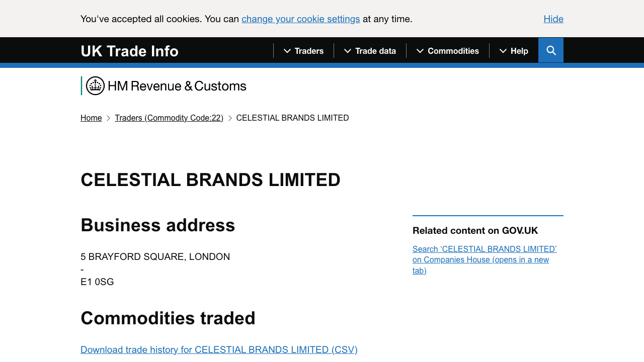Open UK Trade Info homepage via site title
644x362 pixels.
[x=129, y=50]
